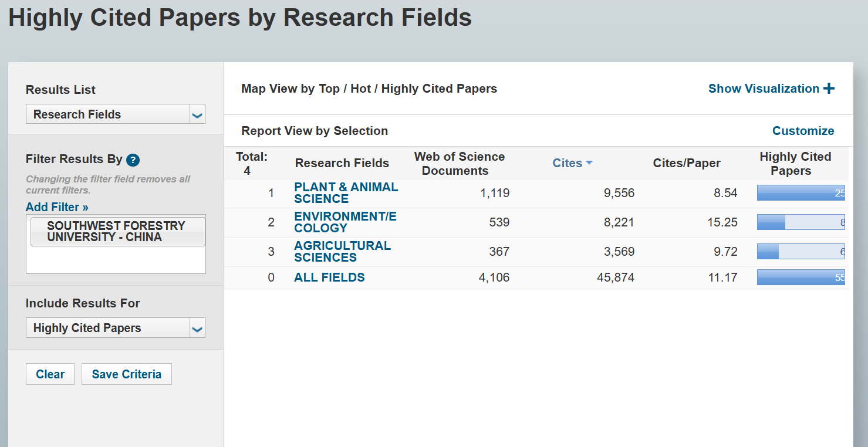Open the Customize report link
Screen dimensions: 868x447
tap(803, 131)
